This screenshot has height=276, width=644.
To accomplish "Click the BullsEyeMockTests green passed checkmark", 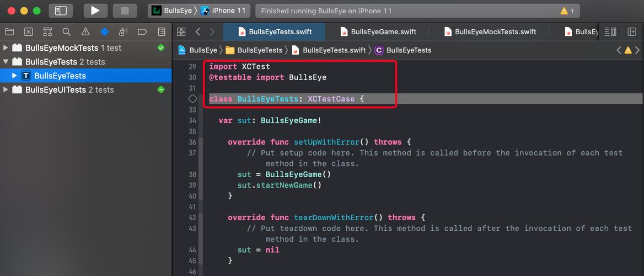I will [161, 47].
